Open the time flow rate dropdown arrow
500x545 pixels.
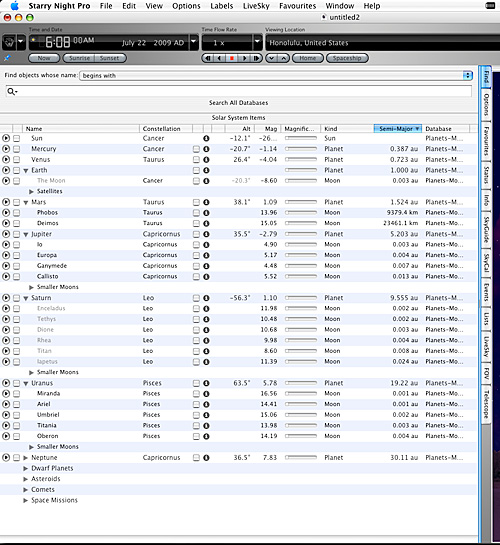click(257, 41)
